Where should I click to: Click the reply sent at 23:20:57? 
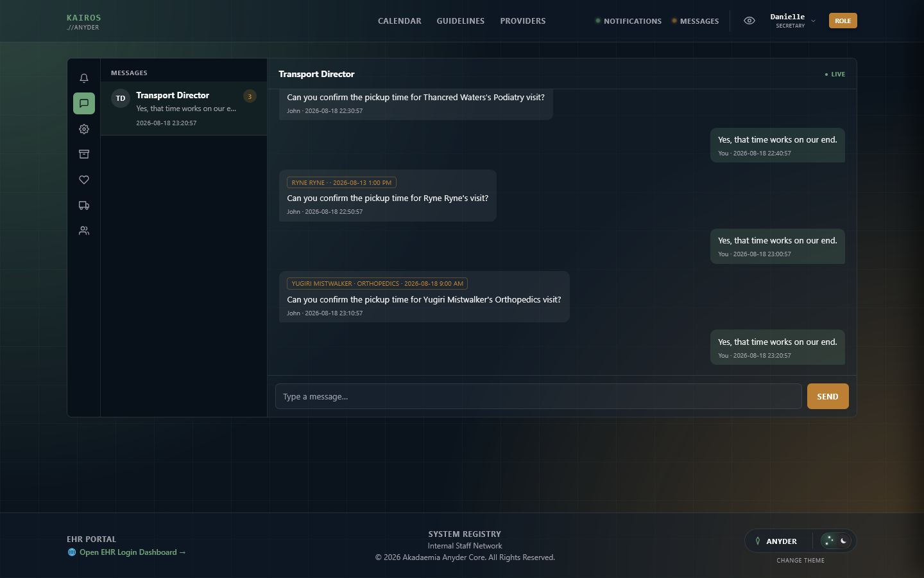778,347
